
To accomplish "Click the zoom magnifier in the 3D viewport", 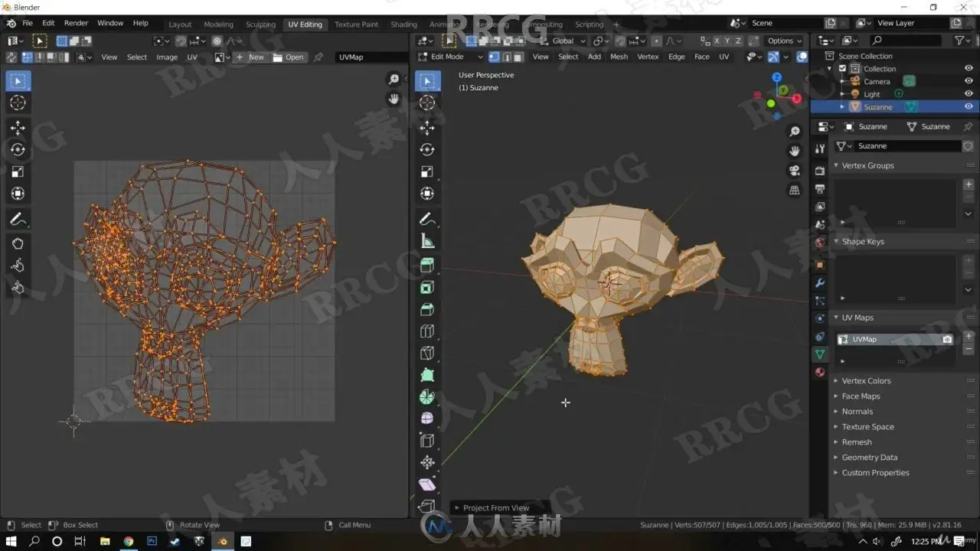I will pyautogui.click(x=795, y=132).
